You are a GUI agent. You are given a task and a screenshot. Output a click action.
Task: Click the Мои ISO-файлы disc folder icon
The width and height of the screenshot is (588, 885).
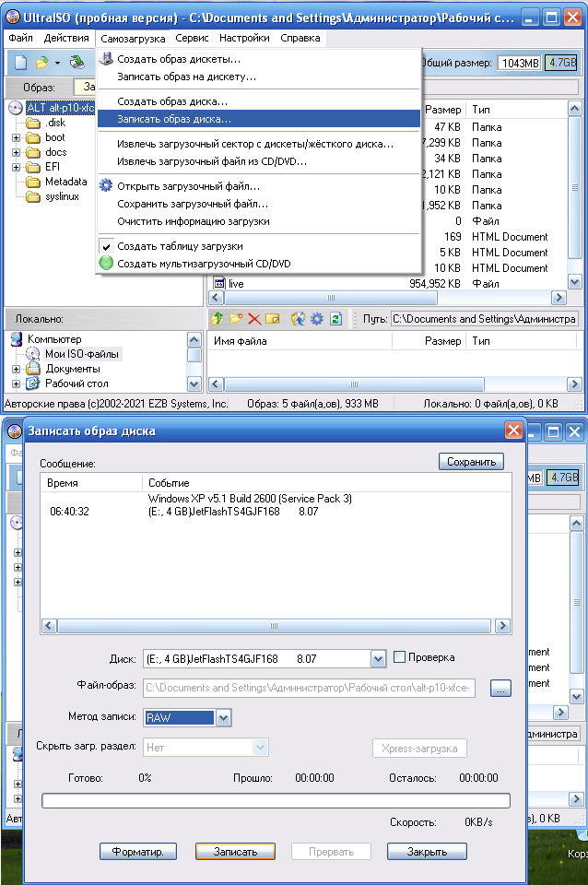[33, 354]
